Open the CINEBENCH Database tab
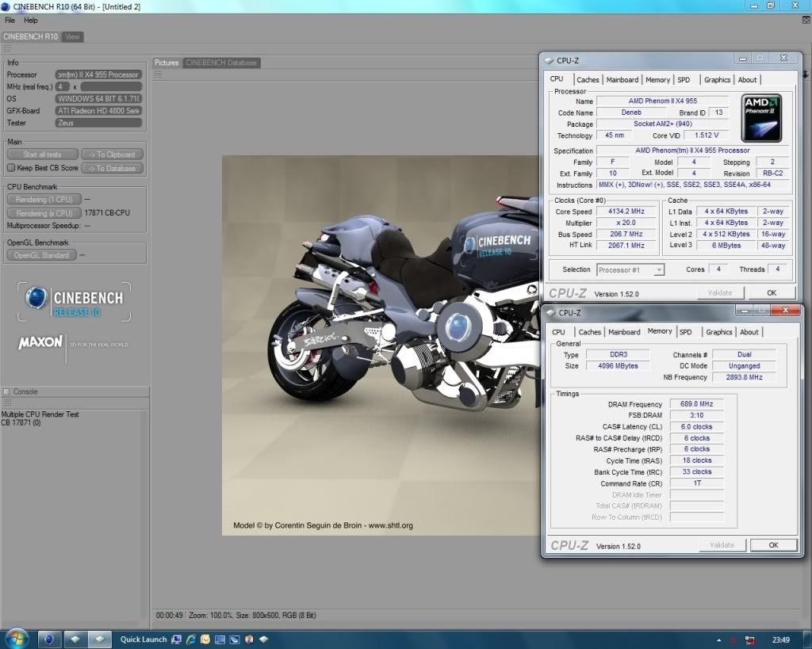The image size is (812, 649). tap(221, 63)
